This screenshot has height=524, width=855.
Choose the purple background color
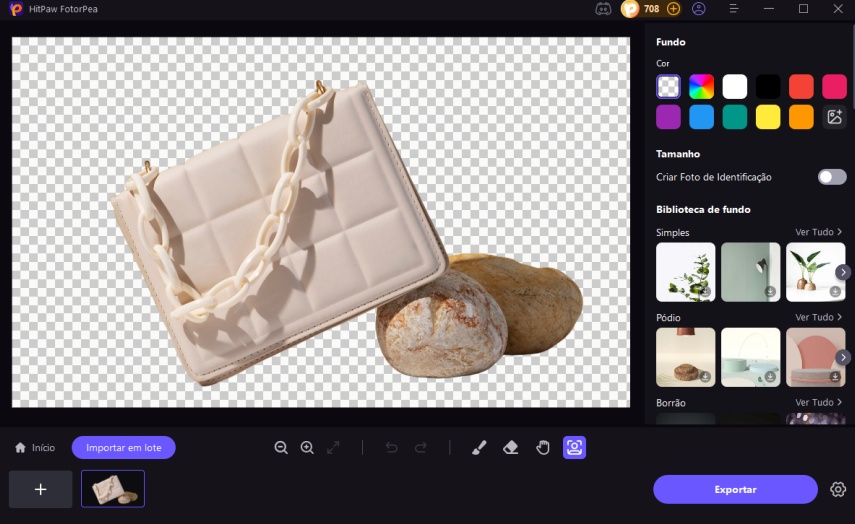[668, 117]
